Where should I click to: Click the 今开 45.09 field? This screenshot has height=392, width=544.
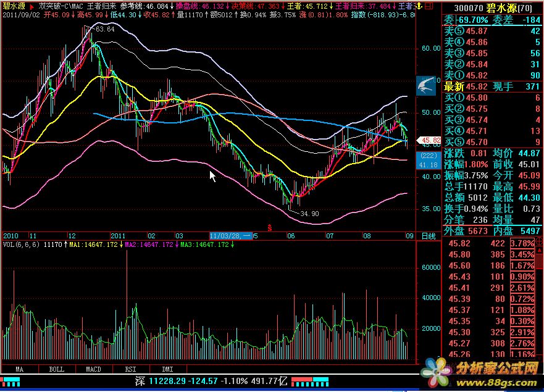click(516, 175)
